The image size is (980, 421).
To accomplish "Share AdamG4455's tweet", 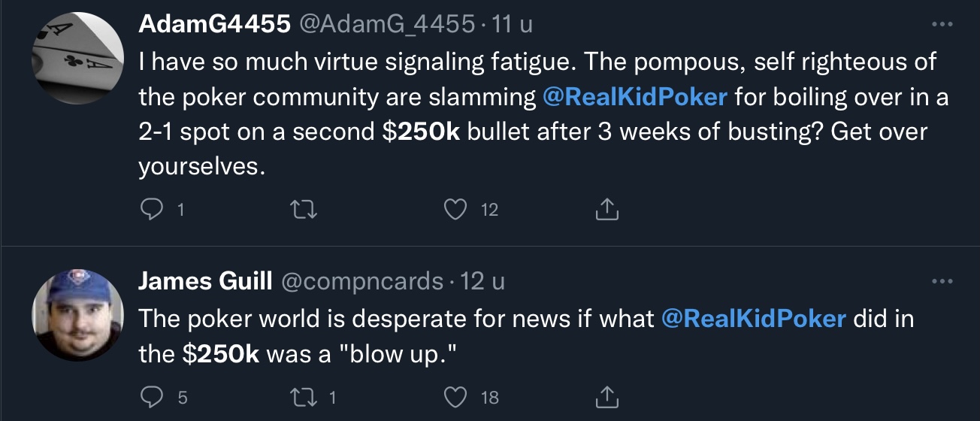I will 606,210.
